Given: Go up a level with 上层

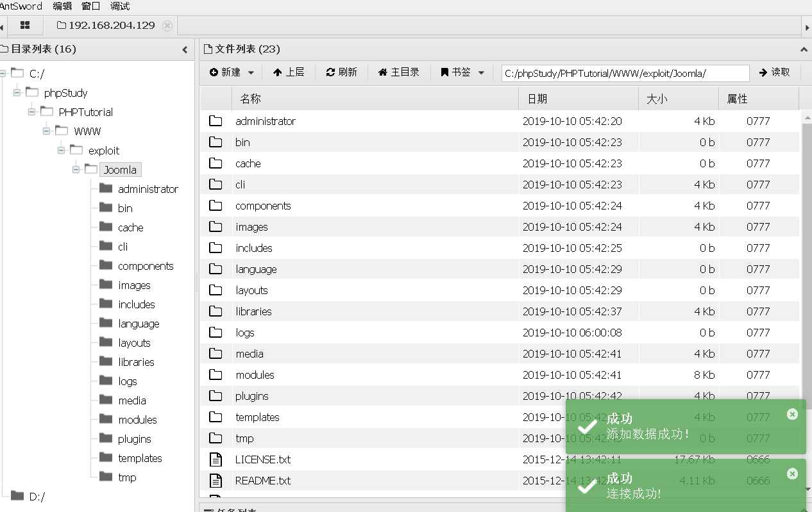Looking at the screenshot, I should 289,72.
